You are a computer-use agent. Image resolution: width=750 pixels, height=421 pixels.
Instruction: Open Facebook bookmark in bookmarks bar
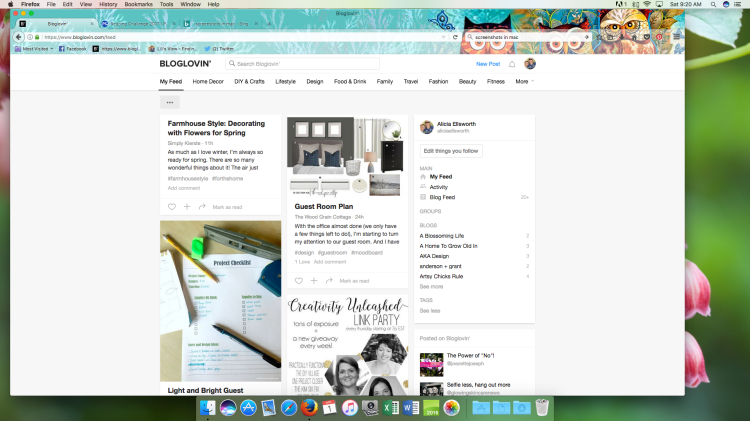tap(73, 49)
